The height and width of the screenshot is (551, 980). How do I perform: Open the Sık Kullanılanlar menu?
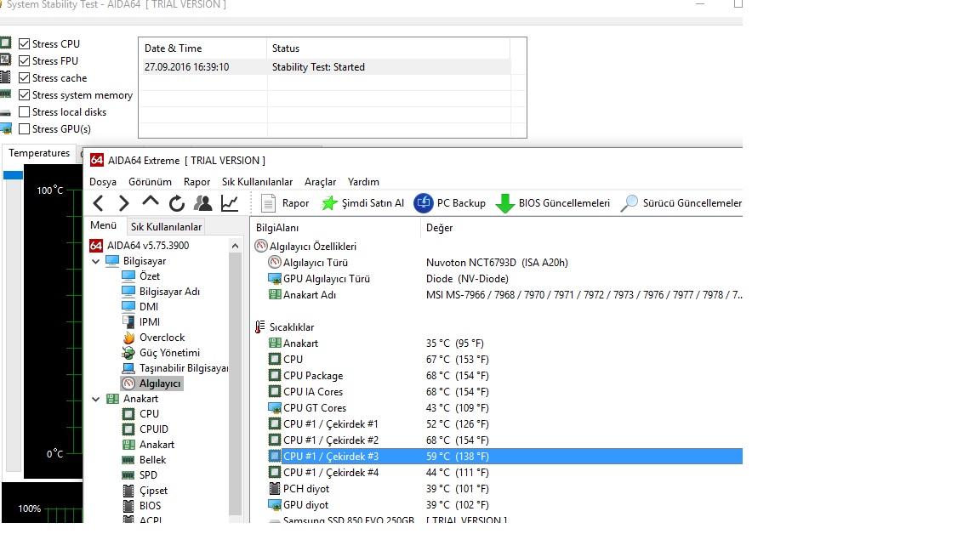point(257,182)
